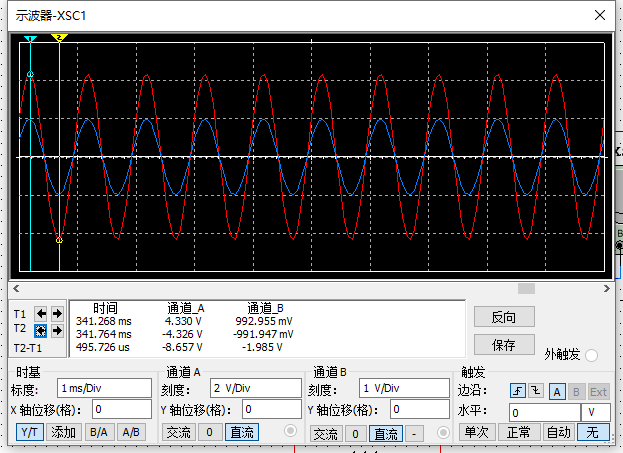
Task: Select 单次 trigger mode
Action: pos(477,432)
